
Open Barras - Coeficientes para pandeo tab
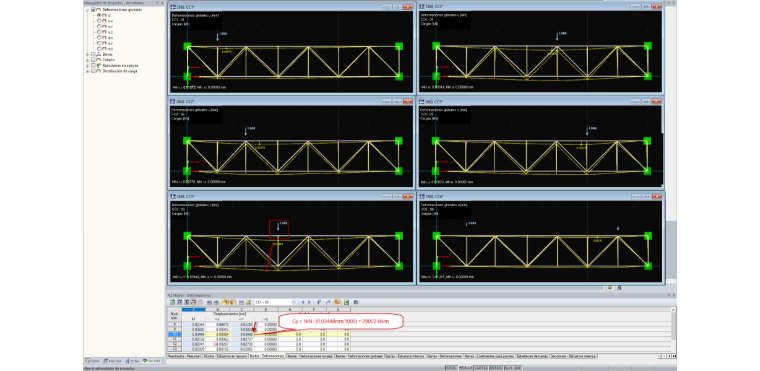tap(490, 356)
